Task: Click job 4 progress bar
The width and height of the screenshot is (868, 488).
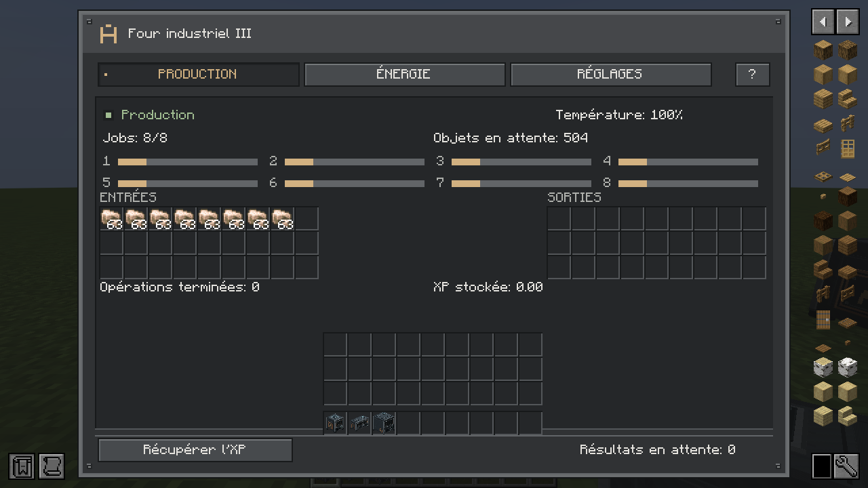Action: pos(688,162)
